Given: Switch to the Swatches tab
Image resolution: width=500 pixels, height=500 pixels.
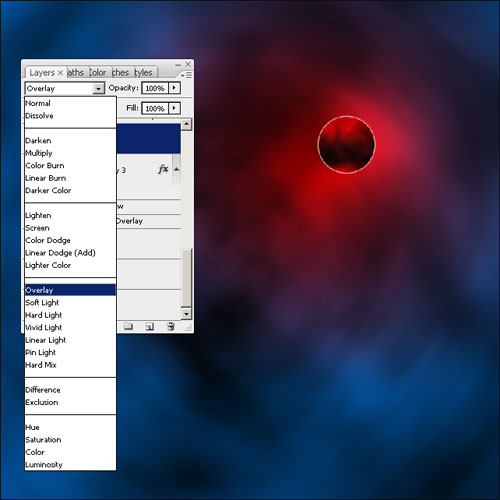Looking at the screenshot, I should click(120, 72).
